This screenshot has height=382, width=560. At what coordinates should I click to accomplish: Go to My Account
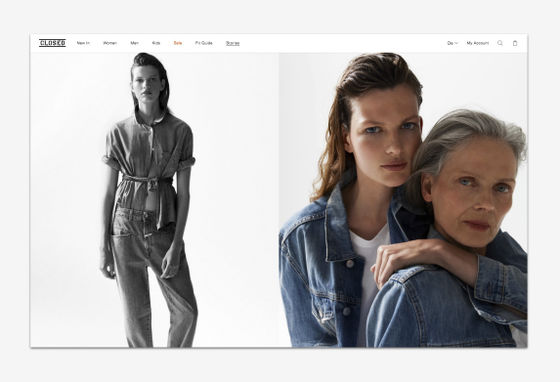click(x=478, y=43)
